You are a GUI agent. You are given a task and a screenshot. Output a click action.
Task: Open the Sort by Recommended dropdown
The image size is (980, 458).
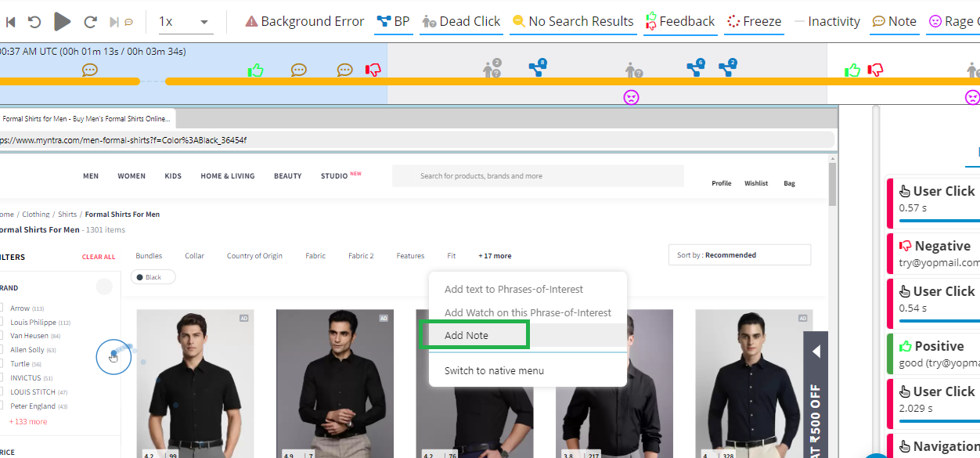739,255
